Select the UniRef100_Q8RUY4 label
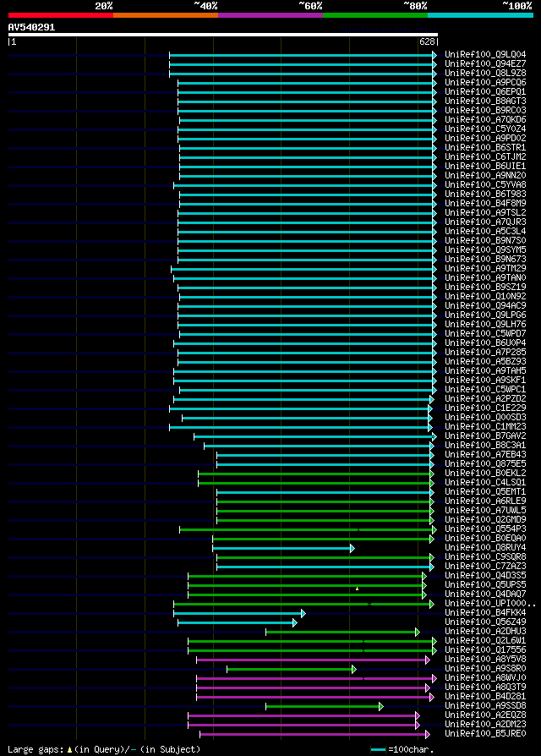Viewport: 541px width, 756px height. point(485,547)
